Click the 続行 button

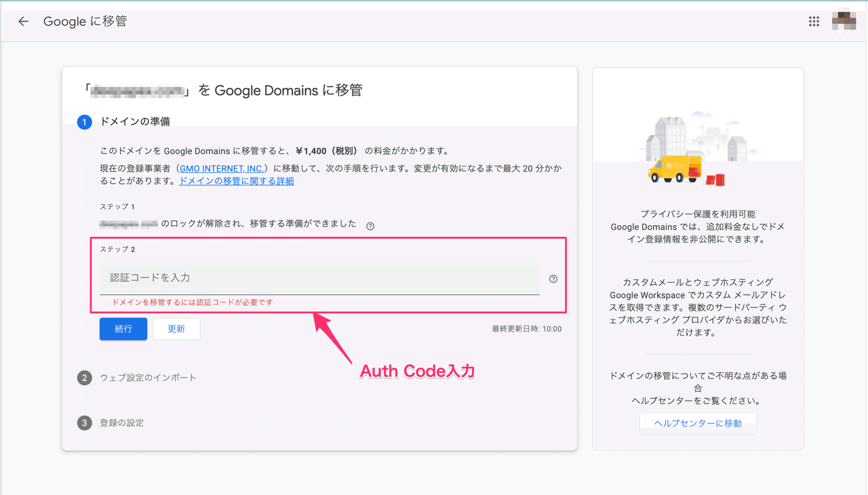pyautogui.click(x=123, y=328)
